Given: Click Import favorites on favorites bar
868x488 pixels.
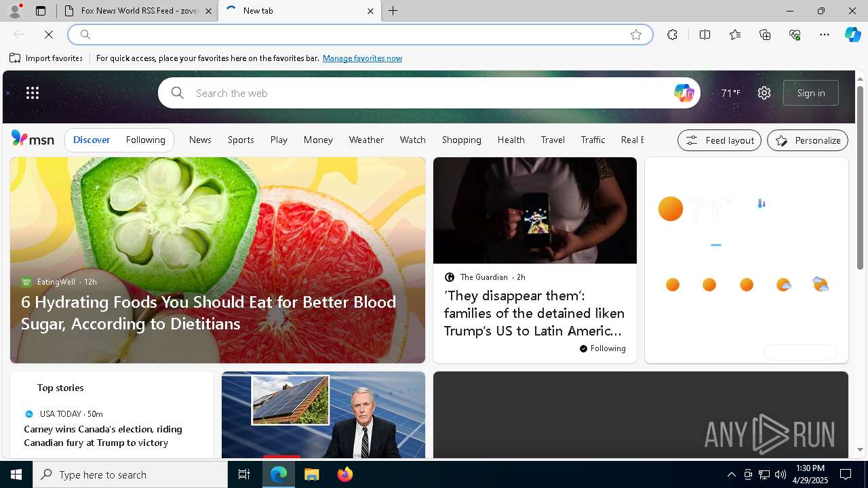Looking at the screenshot, I should click(x=46, y=58).
